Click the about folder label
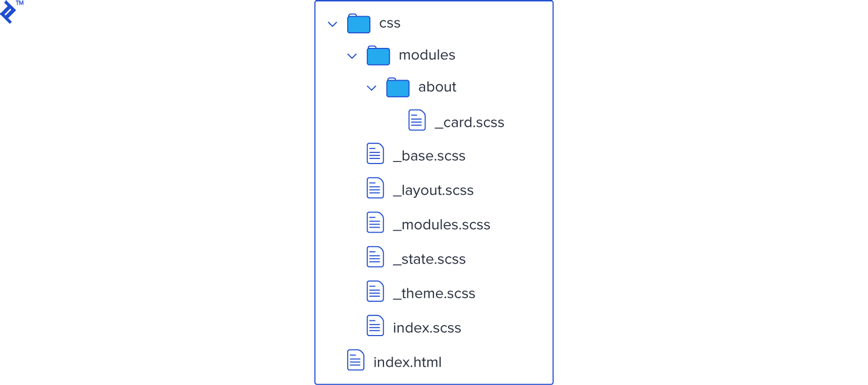868x385 pixels. click(437, 87)
